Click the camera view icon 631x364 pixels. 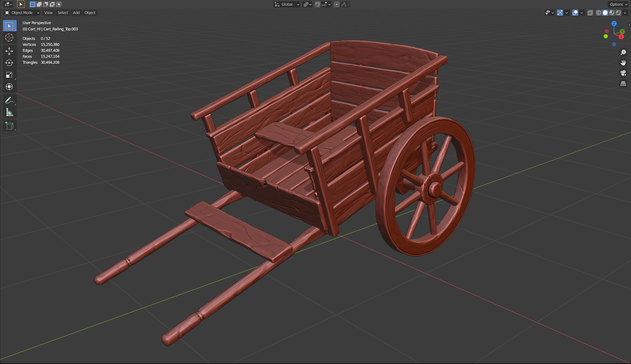click(623, 73)
